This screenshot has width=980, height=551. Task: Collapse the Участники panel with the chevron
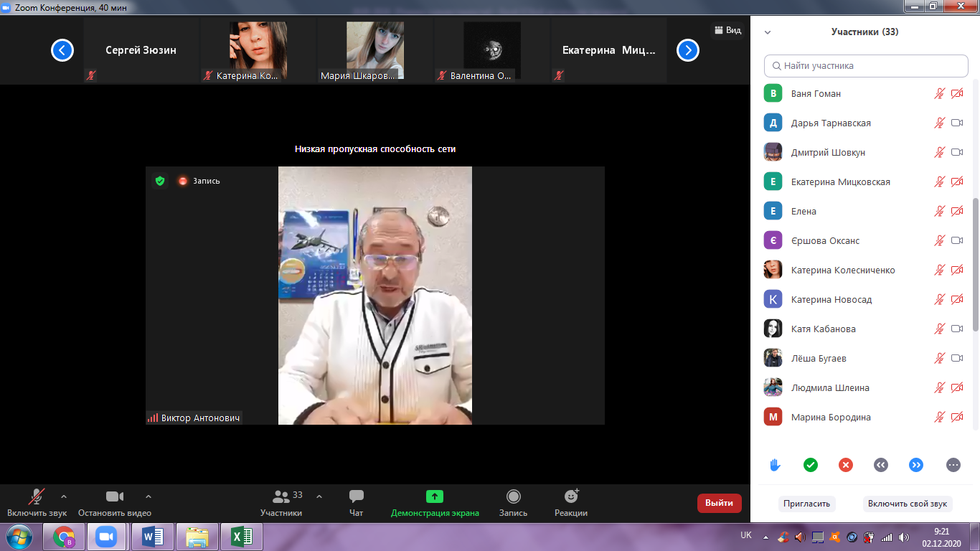[768, 32]
